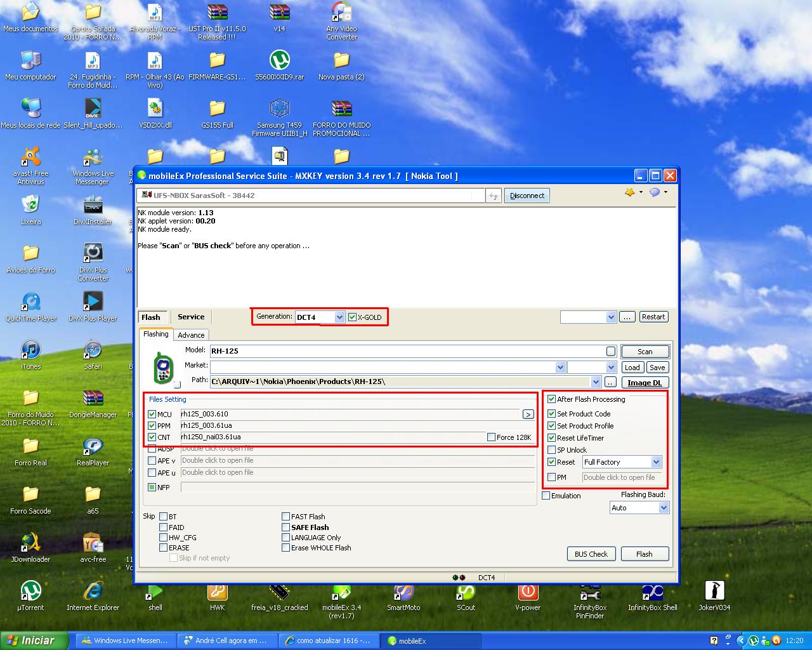Click the Image DL button

point(645,382)
